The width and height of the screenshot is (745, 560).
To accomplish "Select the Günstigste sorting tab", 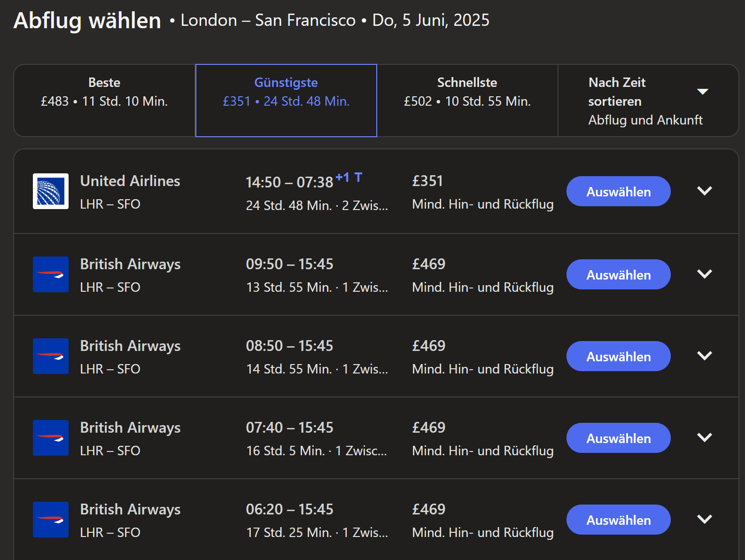I will [286, 101].
